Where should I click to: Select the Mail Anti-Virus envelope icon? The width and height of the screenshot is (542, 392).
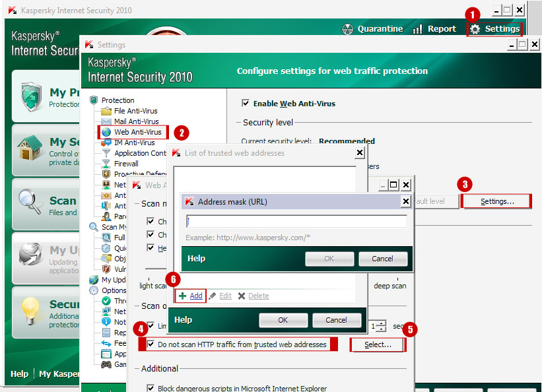point(106,121)
